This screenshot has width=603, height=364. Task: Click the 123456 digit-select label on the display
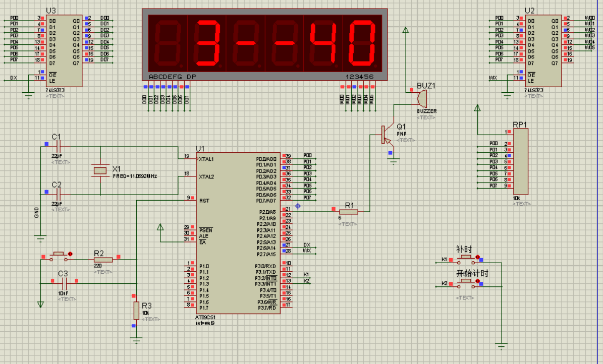tap(360, 77)
